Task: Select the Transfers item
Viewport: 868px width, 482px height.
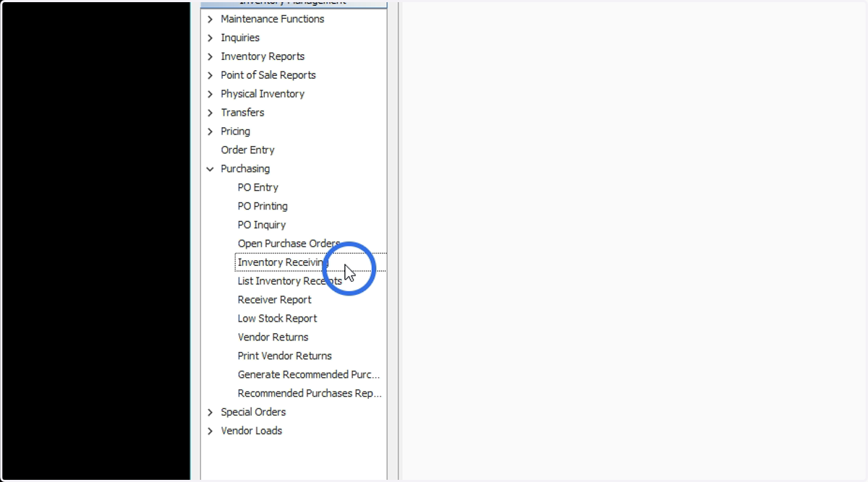Action: click(242, 113)
